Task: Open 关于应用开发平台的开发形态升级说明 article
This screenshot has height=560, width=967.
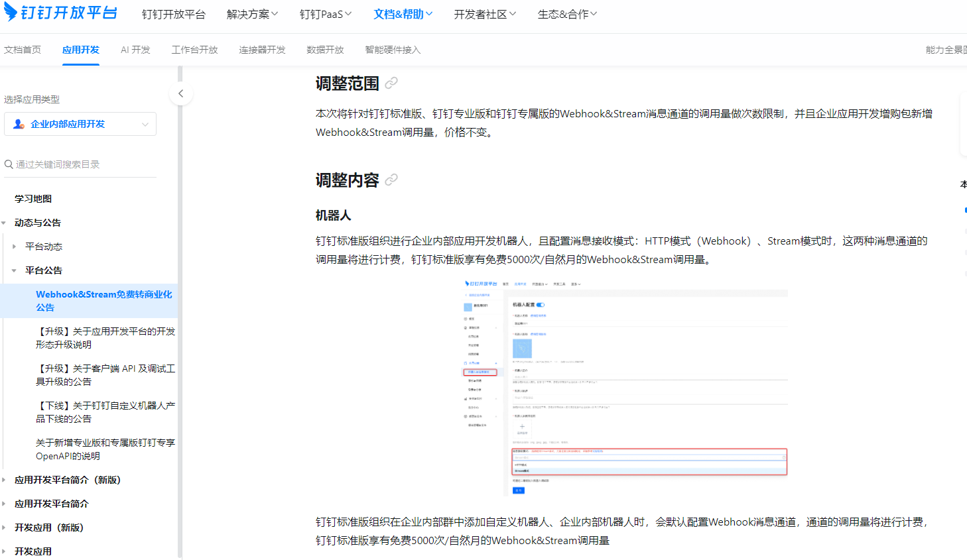Action: (105, 338)
